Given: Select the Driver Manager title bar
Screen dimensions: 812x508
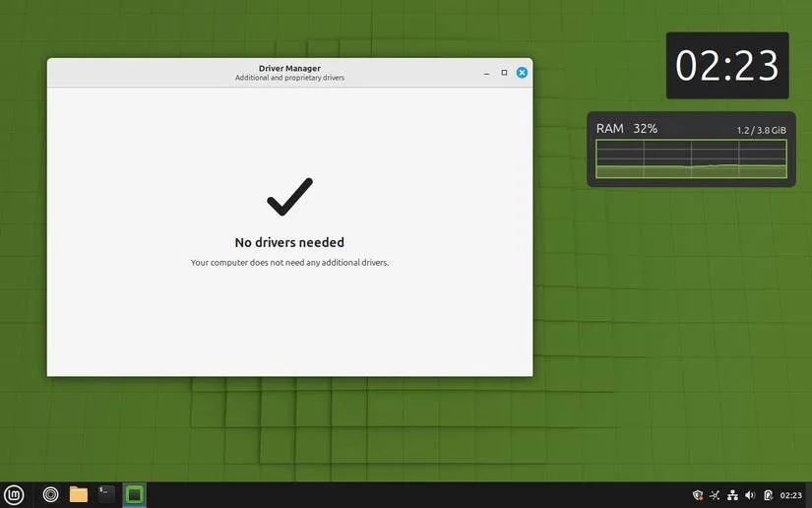Looking at the screenshot, I should [289, 73].
